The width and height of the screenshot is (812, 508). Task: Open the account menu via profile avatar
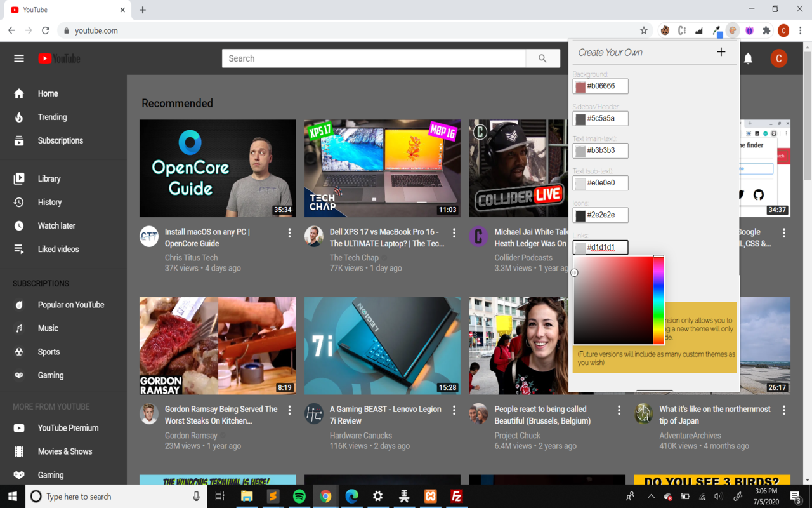click(778, 58)
